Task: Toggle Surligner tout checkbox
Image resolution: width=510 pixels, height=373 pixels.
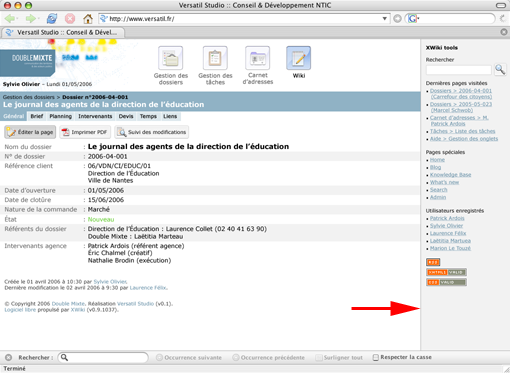Action: click(x=319, y=357)
